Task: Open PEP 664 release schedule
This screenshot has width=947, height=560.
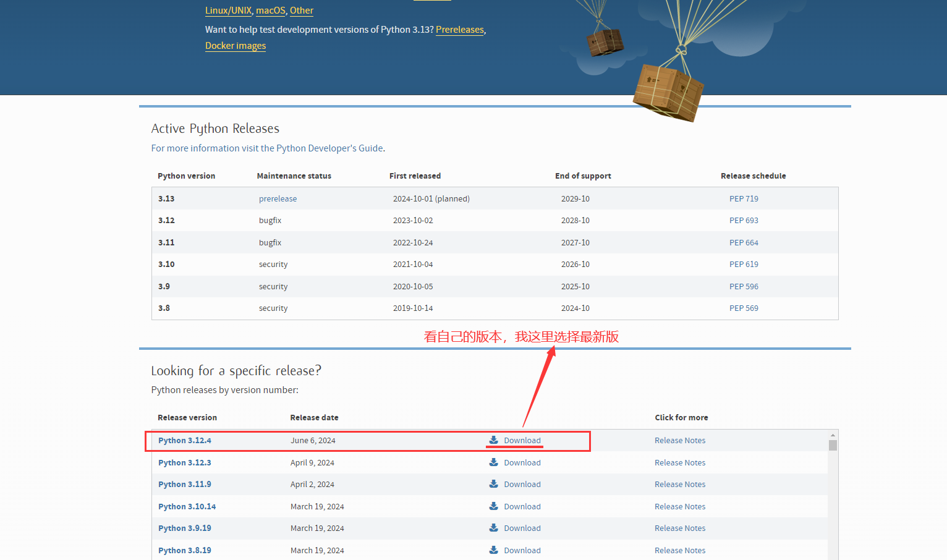Action: [x=744, y=242]
